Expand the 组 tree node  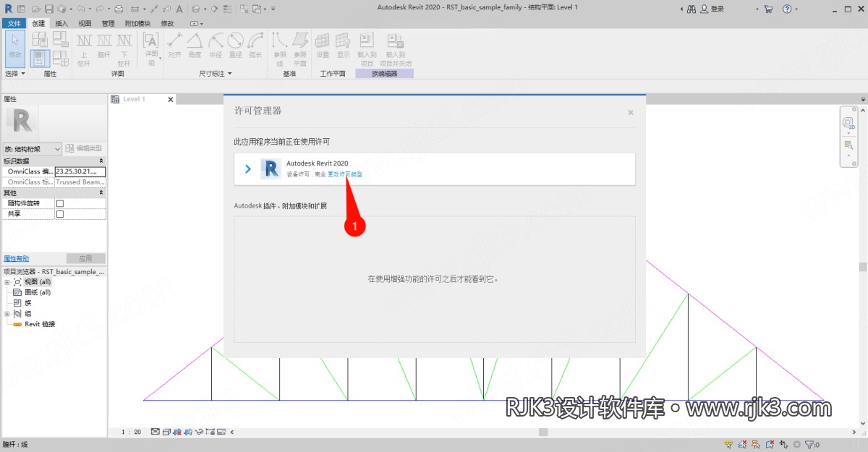point(7,314)
